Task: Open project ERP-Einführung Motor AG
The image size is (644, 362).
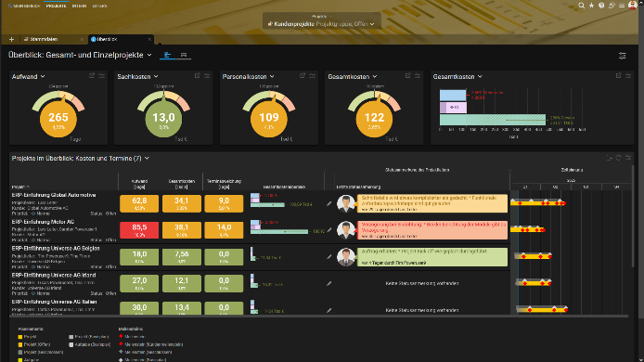Action: 43,222
